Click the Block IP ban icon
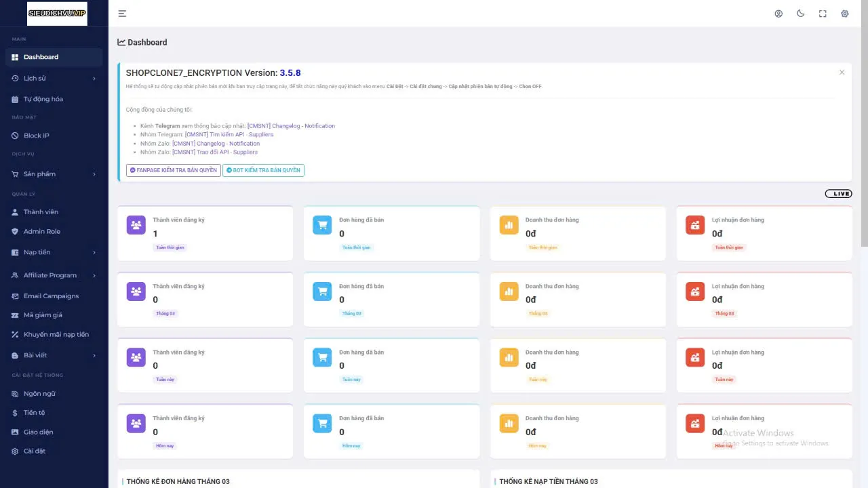This screenshot has width=868, height=488. 15,136
